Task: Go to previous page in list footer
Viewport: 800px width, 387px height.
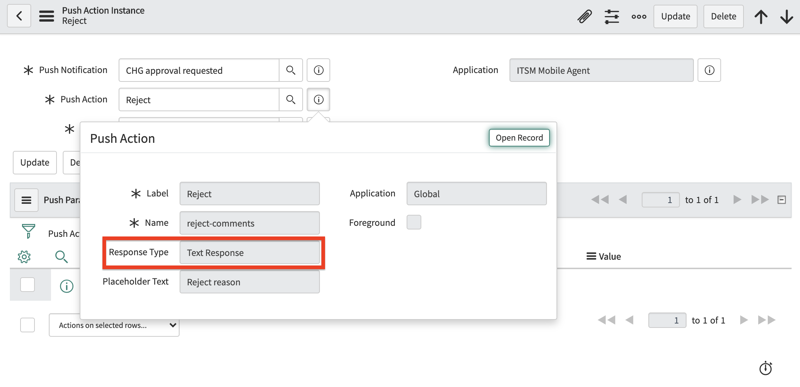Action: coord(629,320)
